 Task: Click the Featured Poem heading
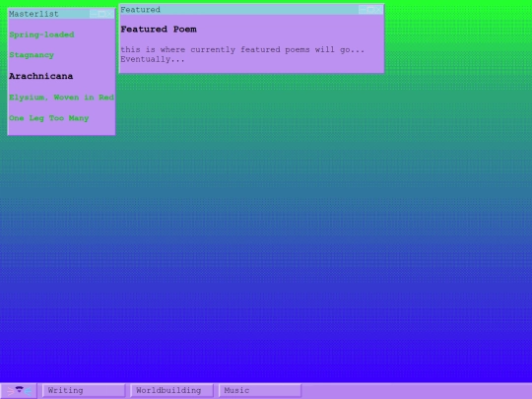click(159, 30)
